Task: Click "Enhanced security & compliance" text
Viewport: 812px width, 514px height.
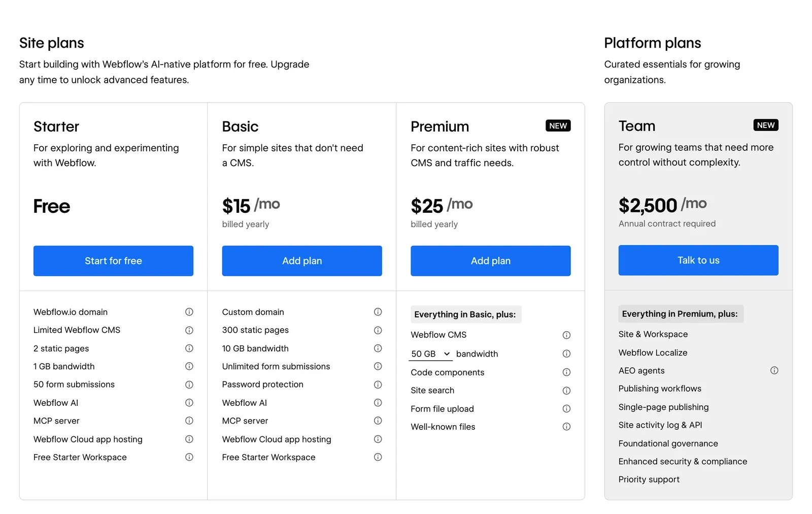Action: (x=683, y=461)
